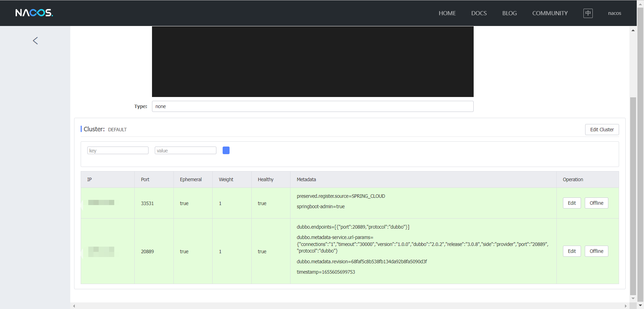Click the blue metadata filter add button
The width and height of the screenshot is (644, 309).
[226, 150]
